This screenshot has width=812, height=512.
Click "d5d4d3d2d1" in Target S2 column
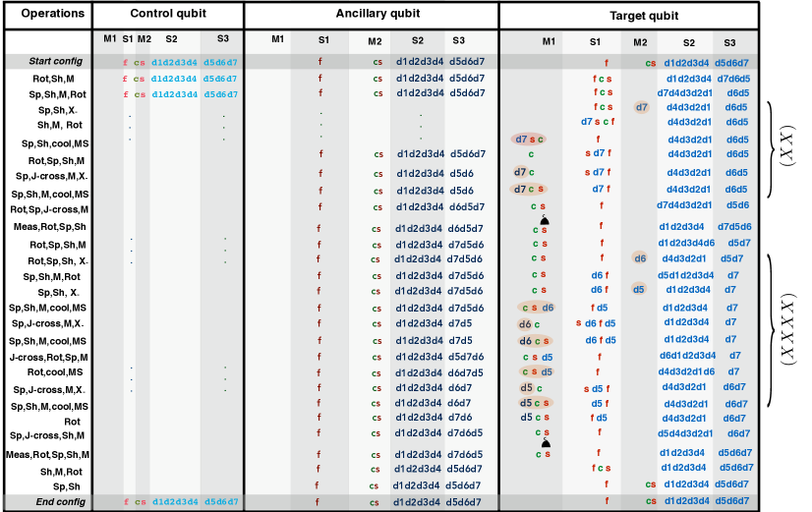pyautogui.click(x=685, y=433)
